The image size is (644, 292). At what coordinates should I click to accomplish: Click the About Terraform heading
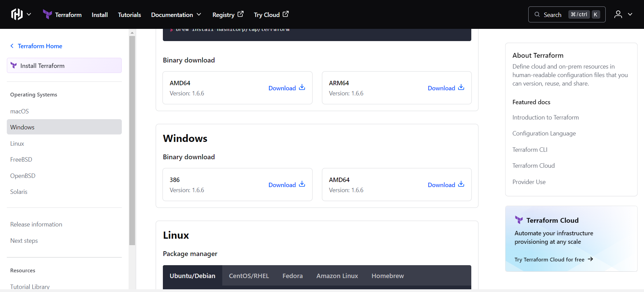tap(538, 55)
